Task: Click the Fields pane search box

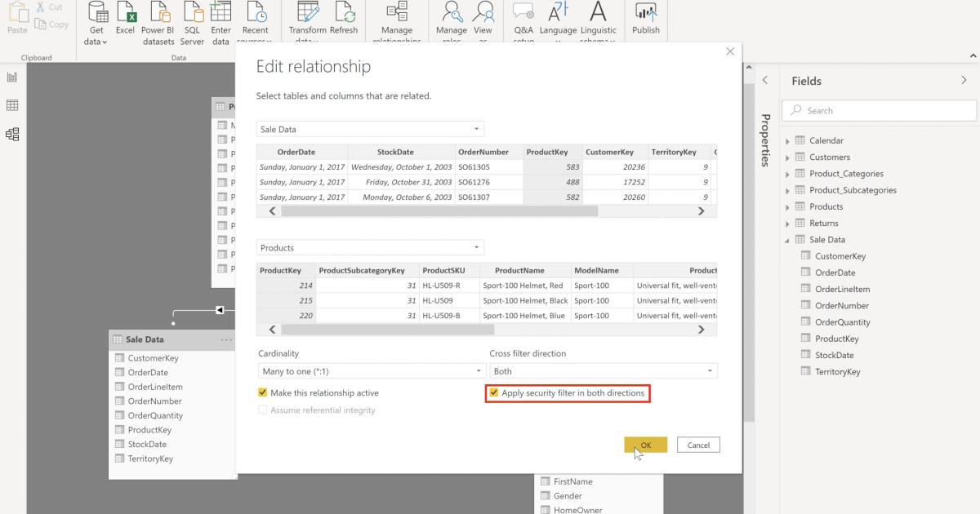Action: (878, 110)
